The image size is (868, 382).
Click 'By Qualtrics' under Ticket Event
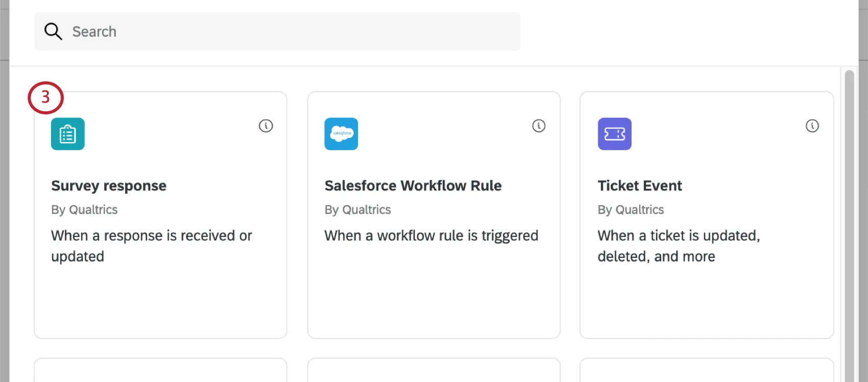click(x=631, y=210)
